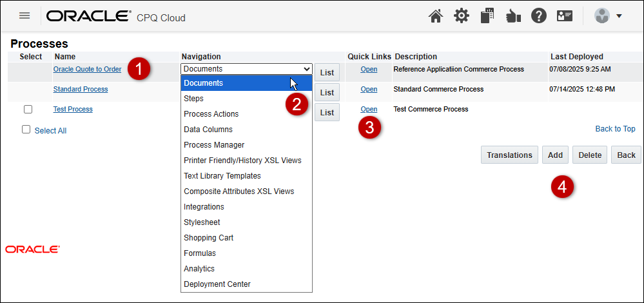
Task: Click the Back button
Action: coord(627,155)
